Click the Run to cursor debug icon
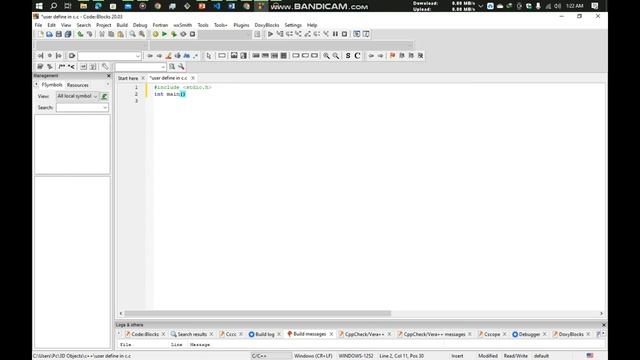This screenshot has height=360, width=640. (x=280, y=34)
